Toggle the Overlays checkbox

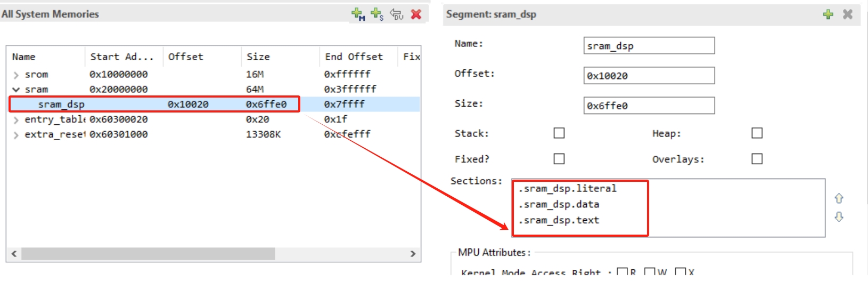(x=757, y=159)
